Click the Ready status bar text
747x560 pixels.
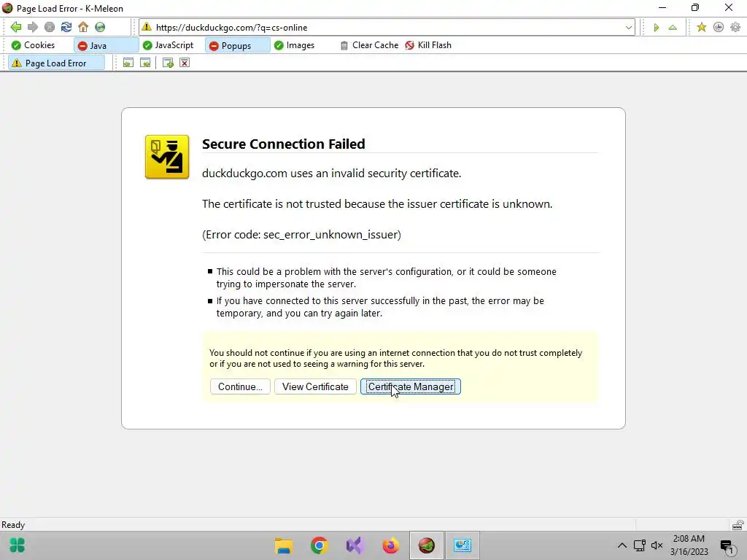click(x=13, y=525)
